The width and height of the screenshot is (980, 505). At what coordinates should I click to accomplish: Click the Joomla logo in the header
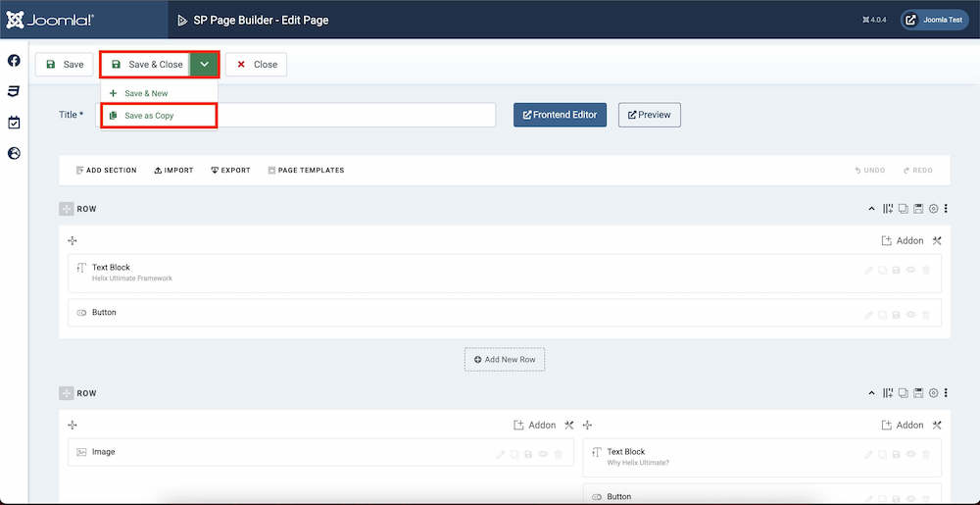pyautogui.click(x=49, y=20)
